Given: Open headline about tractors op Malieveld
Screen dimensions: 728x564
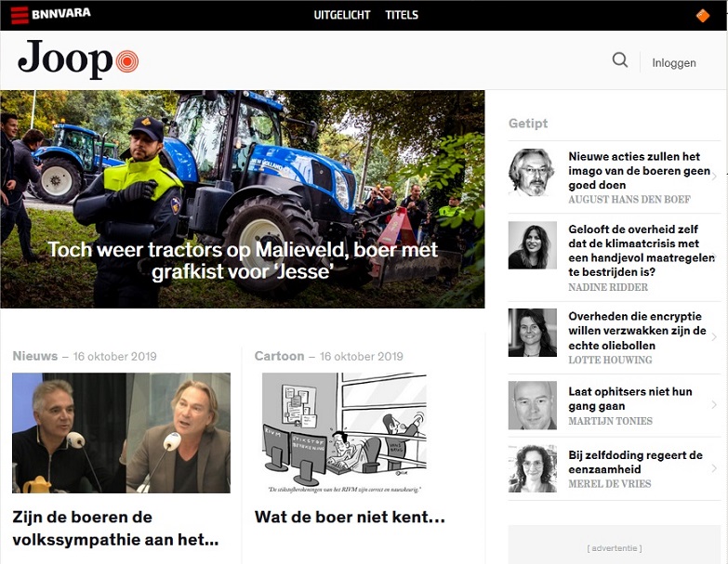Looking at the screenshot, I should (x=243, y=260).
